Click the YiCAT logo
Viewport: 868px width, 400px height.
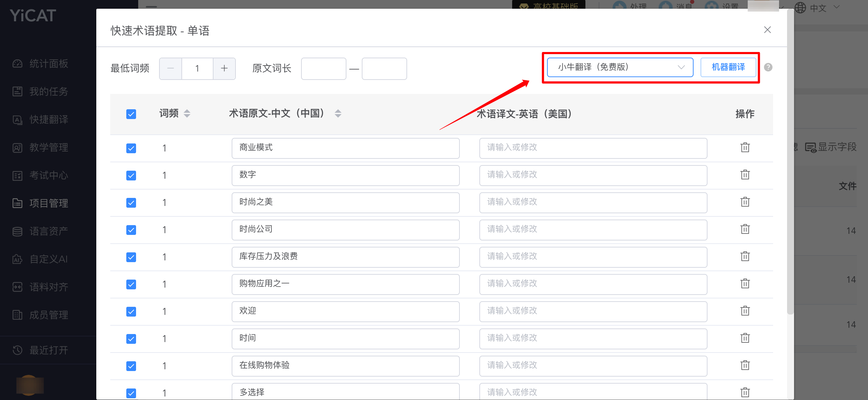(x=33, y=16)
